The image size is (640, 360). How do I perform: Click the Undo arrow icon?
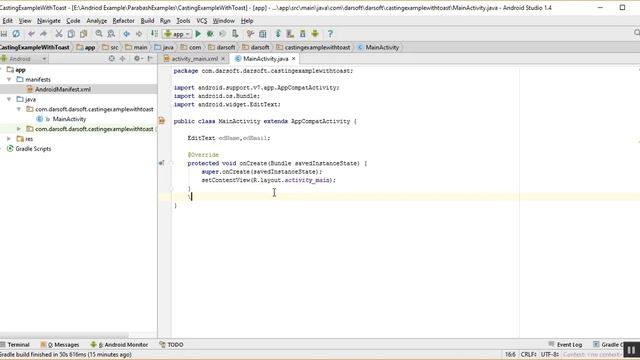[31, 34]
